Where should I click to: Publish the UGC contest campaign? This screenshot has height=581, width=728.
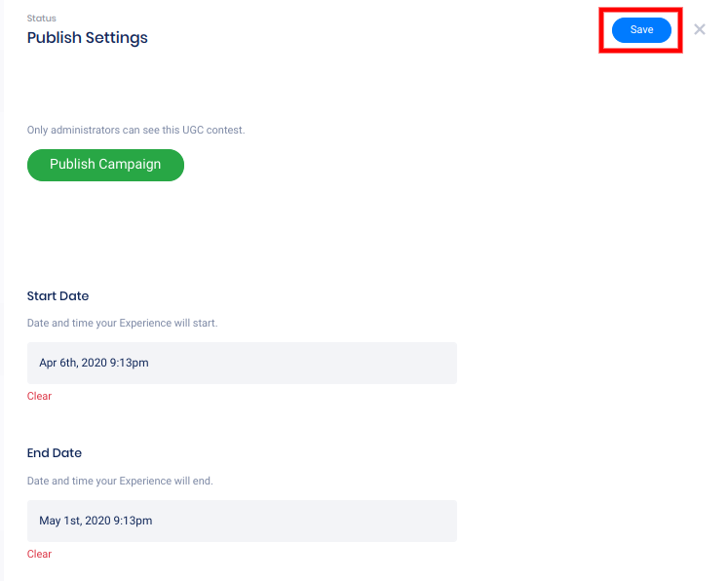pos(105,165)
